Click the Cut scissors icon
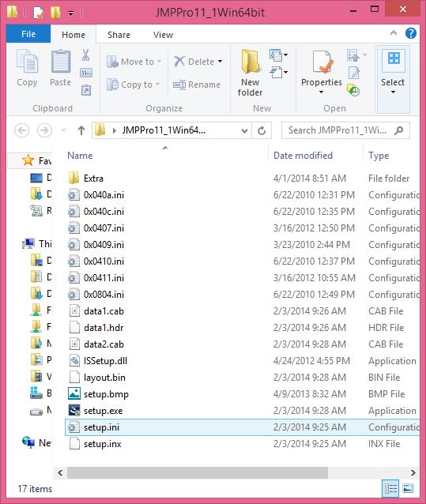426x504 pixels. coord(85,55)
